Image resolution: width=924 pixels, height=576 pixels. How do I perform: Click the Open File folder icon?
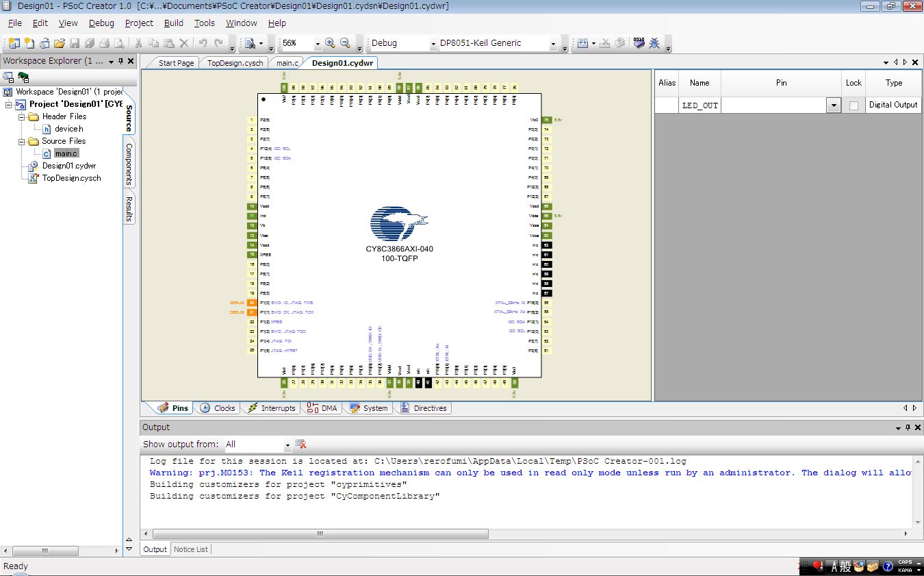point(60,43)
